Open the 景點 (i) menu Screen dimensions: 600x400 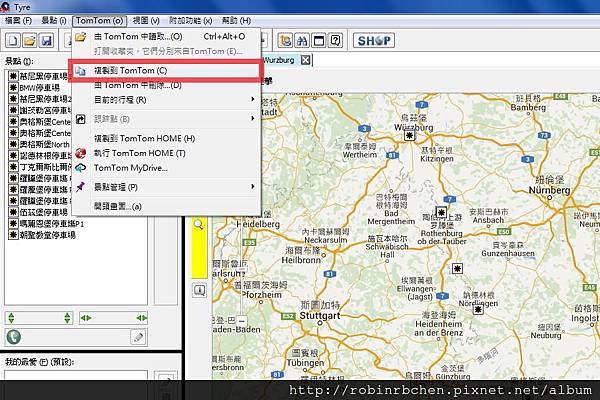54,20
